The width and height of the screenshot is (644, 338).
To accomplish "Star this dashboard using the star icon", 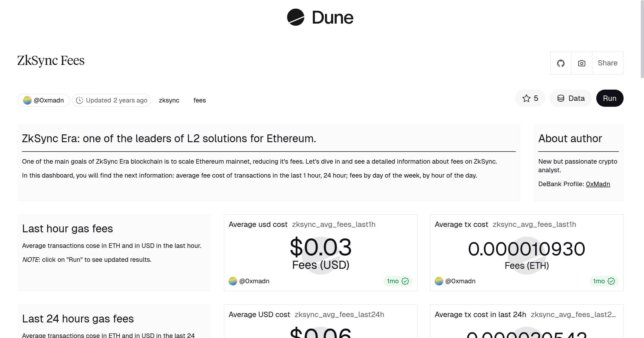I will [526, 98].
